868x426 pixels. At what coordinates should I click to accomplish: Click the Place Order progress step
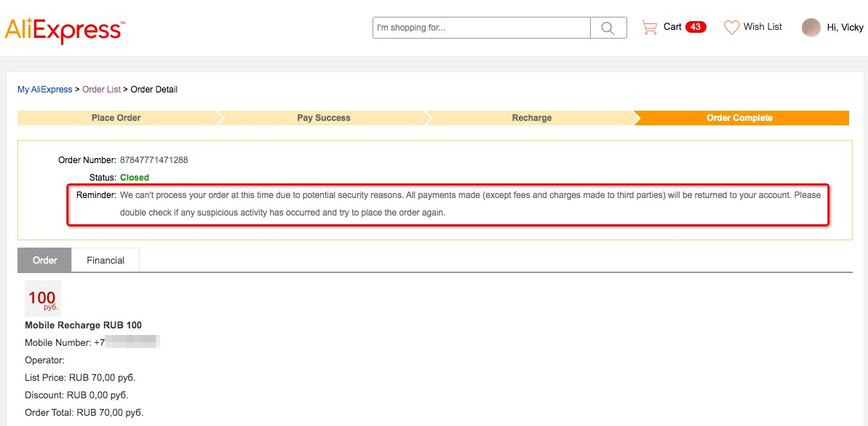point(116,118)
